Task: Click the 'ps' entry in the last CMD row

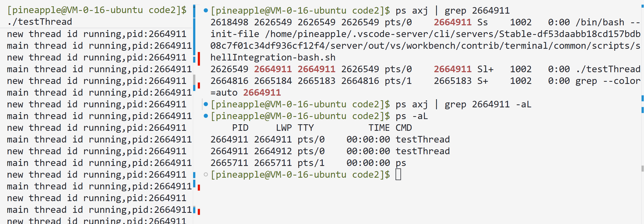Action: pos(401,163)
